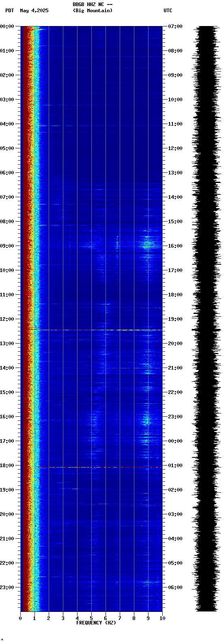This screenshot has height=644, width=224.
Task: Click the 16:00 UTC time label
Action: coord(175,246)
